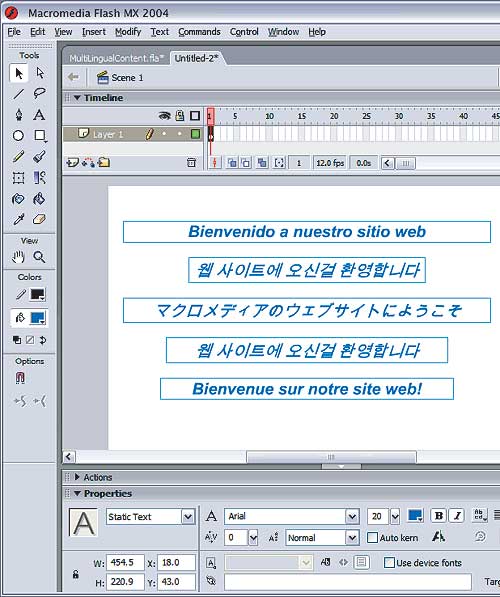Click the Alias text icon
Viewport: 500px width, 597px height.
click(x=439, y=537)
